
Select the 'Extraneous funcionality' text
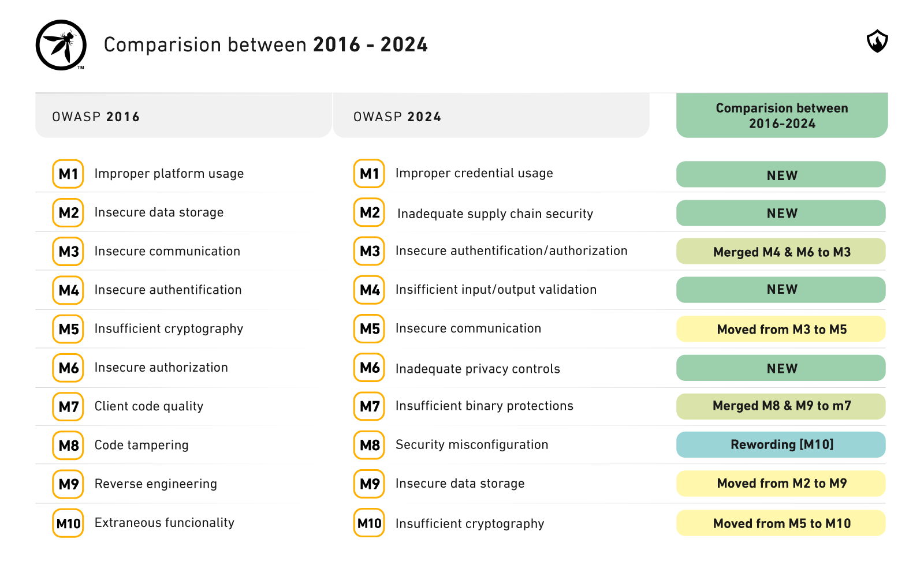click(x=165, y=523)
